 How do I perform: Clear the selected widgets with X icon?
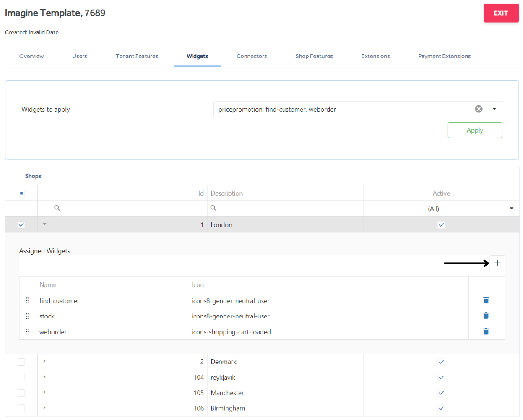479,109
